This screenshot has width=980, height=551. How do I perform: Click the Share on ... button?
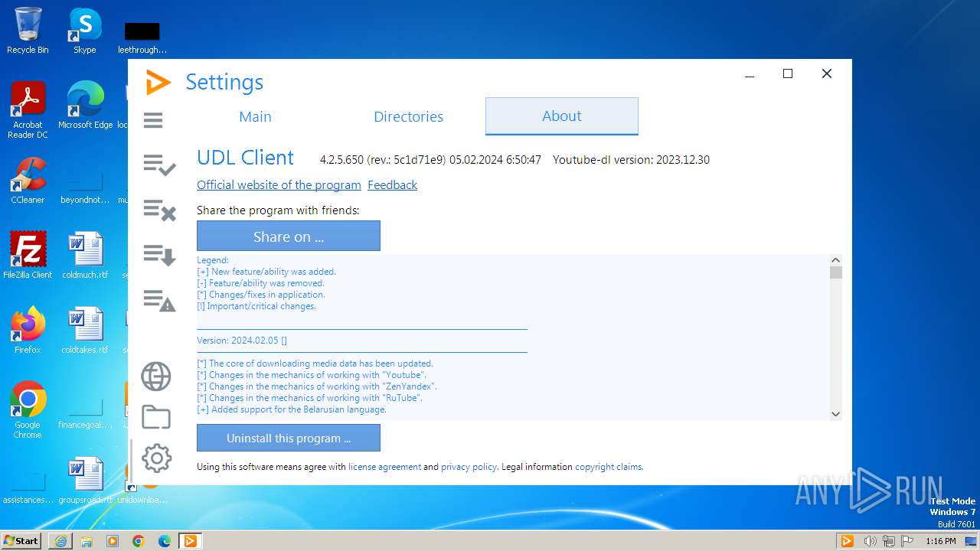point(289,236)
